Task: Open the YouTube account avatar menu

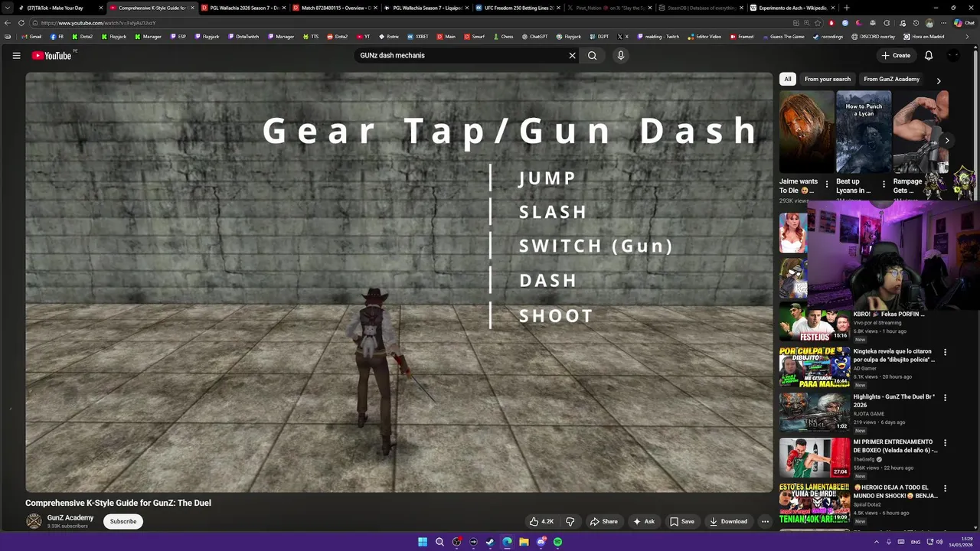Action: click(953, 55)
